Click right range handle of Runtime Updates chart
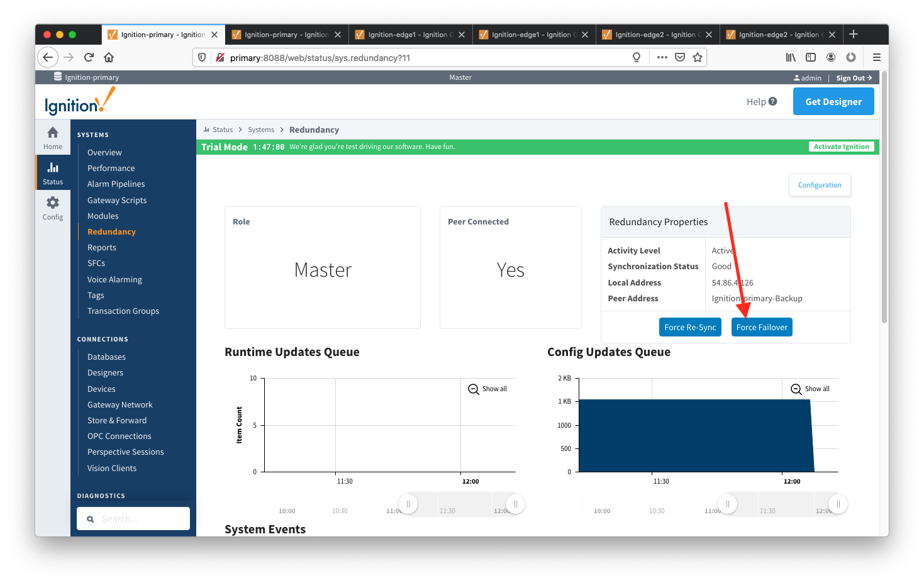Viewport: 924px width, 583px height. (515, 504)
